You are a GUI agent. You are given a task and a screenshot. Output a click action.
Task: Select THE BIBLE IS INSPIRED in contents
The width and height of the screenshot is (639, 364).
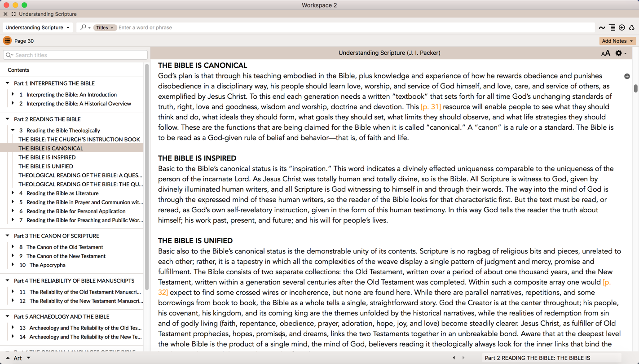[47, 158]
